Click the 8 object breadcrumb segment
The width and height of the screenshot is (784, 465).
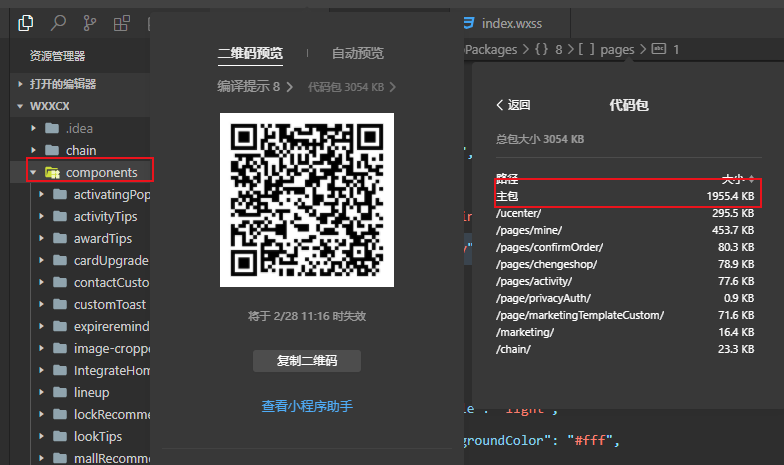pos(558,50)
